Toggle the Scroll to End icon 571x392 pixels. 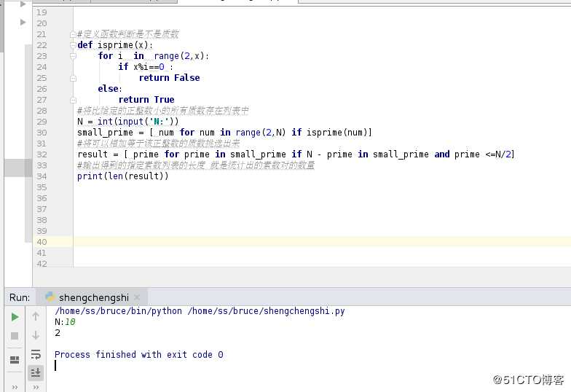[x=36, y=372]
